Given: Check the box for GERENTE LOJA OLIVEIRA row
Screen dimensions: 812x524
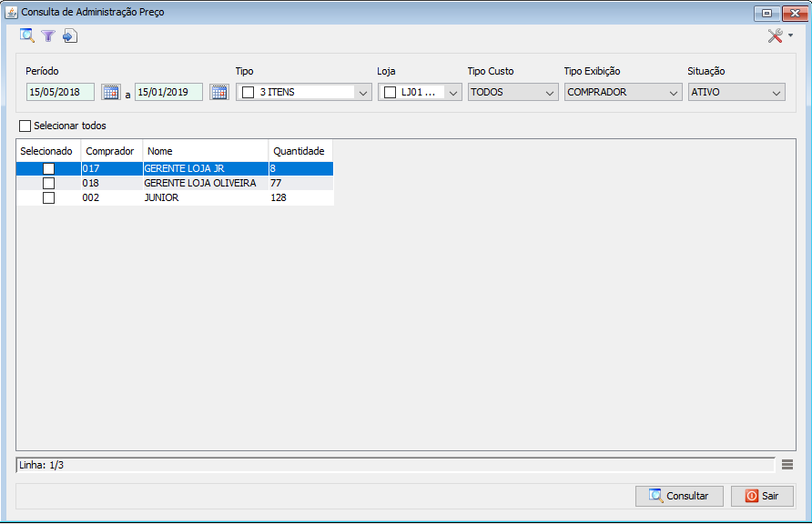Looking at the screenshot, I should click(x=48, y=183).
